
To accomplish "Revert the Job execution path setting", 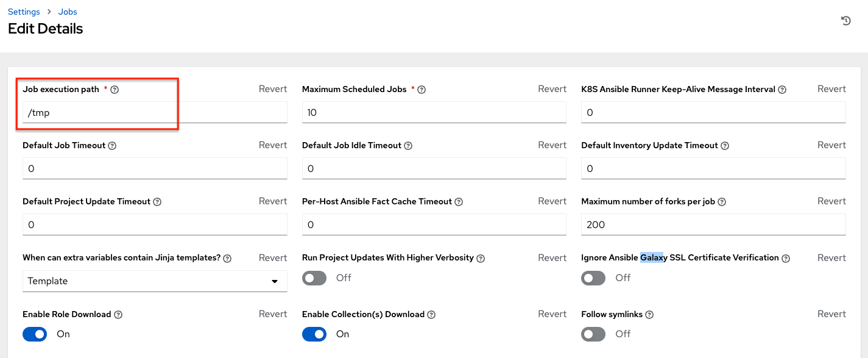I will point(272,88).
